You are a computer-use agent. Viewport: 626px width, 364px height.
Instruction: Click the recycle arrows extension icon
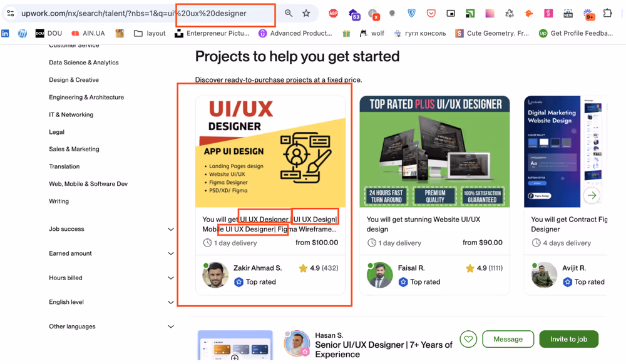coord(509,13)
